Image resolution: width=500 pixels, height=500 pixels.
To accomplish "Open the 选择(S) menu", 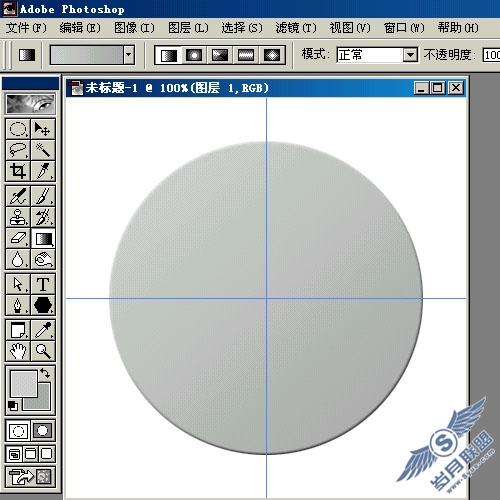I will (242, 28).
